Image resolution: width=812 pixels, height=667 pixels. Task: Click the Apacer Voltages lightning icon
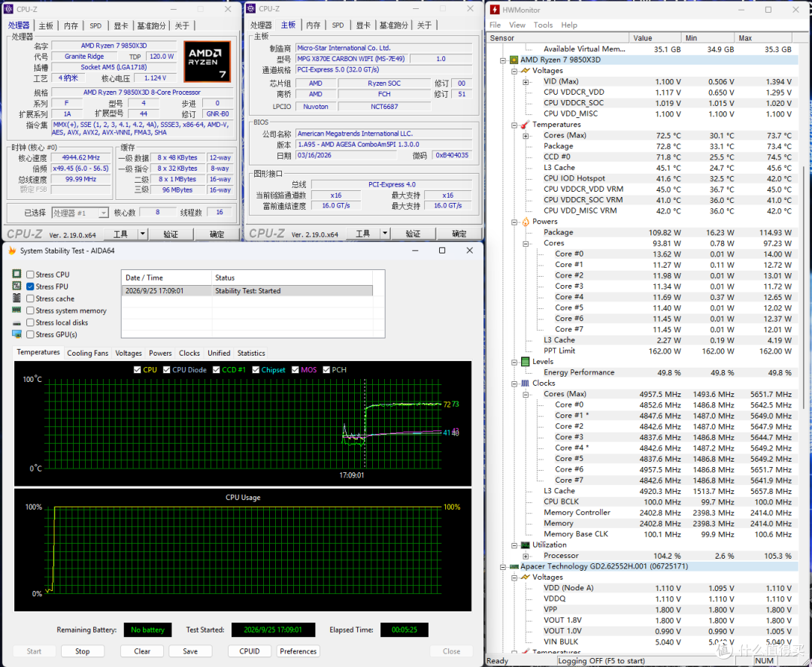(525, 577)
